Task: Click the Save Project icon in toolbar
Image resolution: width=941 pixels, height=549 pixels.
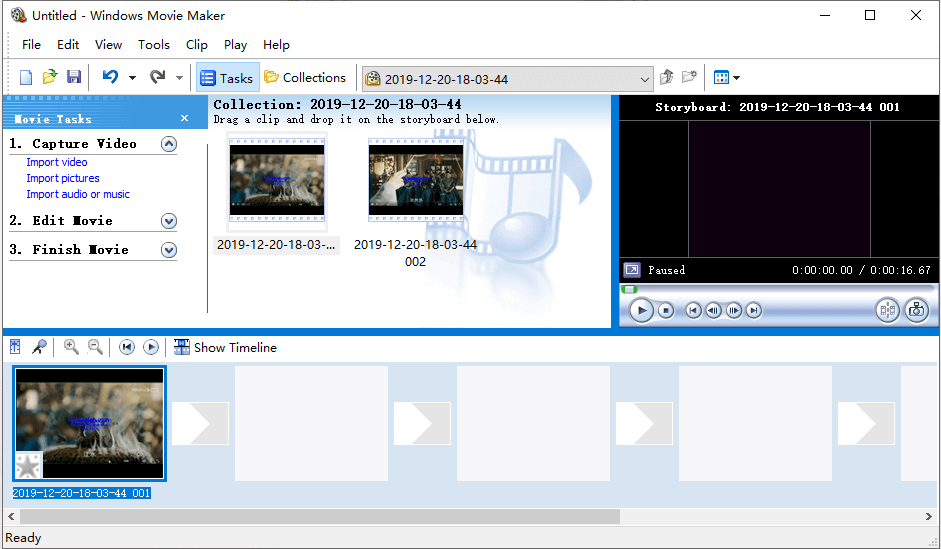Action: pyautogui.click(x=73, y=77)
